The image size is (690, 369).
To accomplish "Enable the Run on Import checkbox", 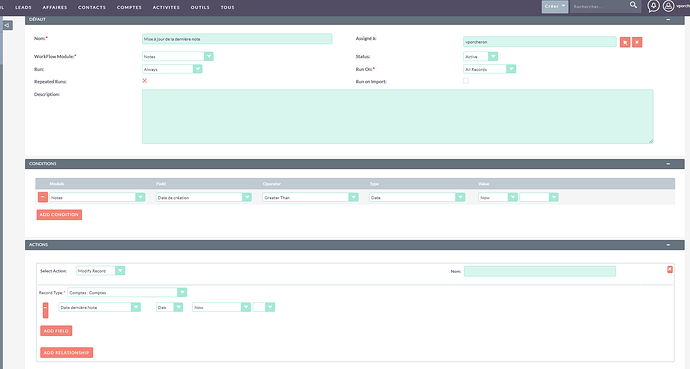I will [x=466, y=81].
